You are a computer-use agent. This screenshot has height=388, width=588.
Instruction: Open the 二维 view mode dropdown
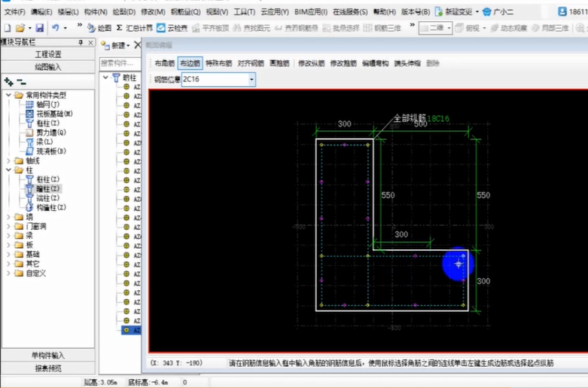[449, 28]
